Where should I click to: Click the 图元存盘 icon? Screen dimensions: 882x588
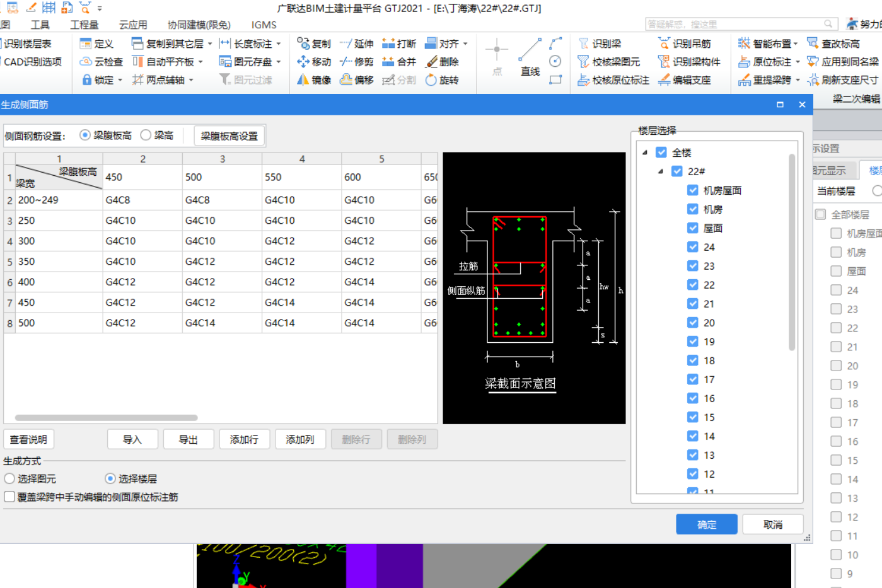(225, 62)
